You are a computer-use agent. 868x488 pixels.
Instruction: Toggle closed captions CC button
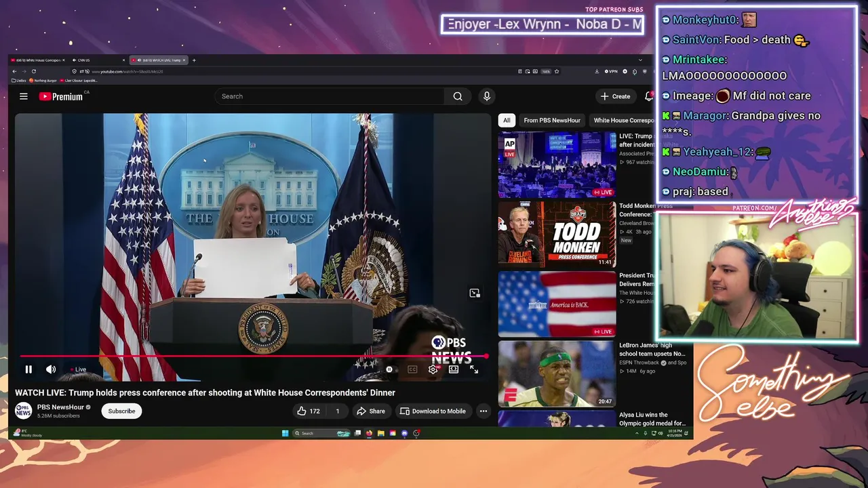pyautogui.click(x=412, y=369)
